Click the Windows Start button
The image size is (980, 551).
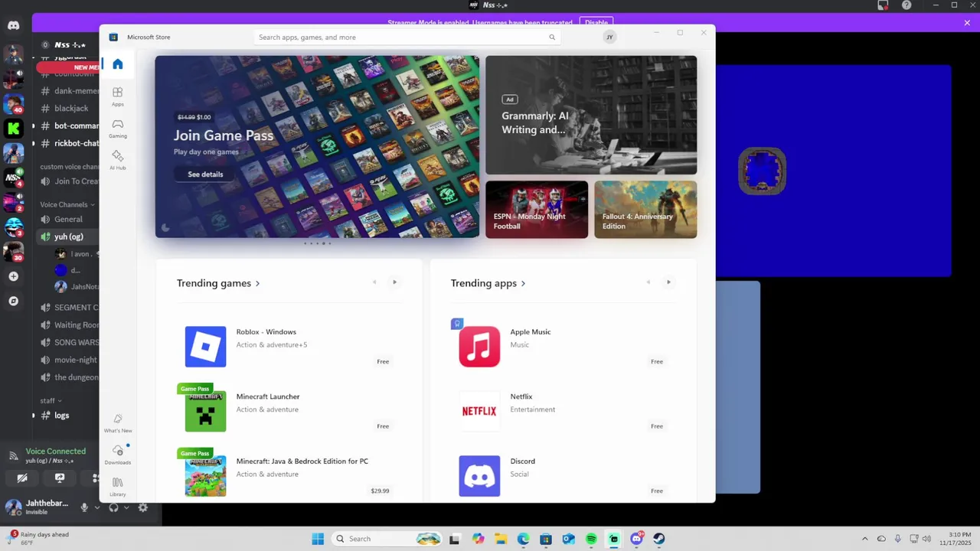click(x=318, y=539)
